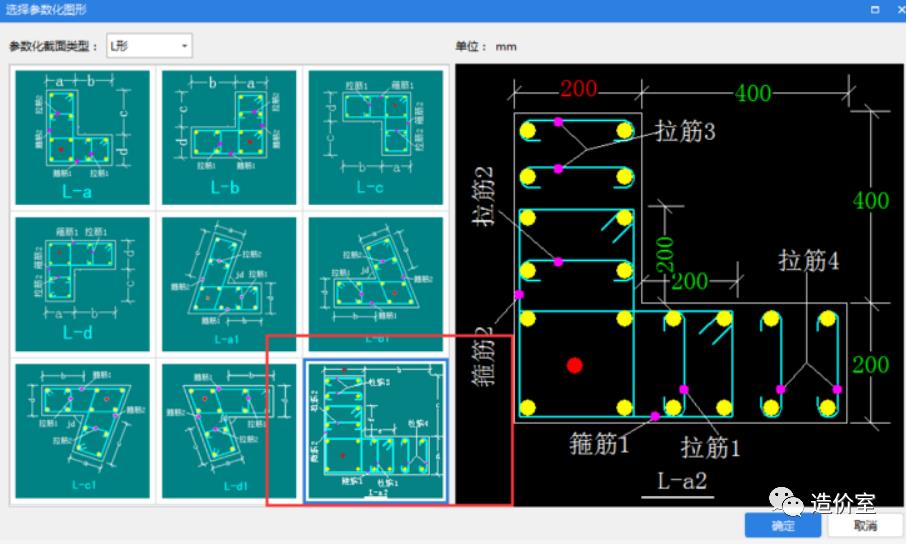The image size is (906, 544).
Task: Click the vertical 拉筋2 label in preview
Action: click(x=483, y=196)
